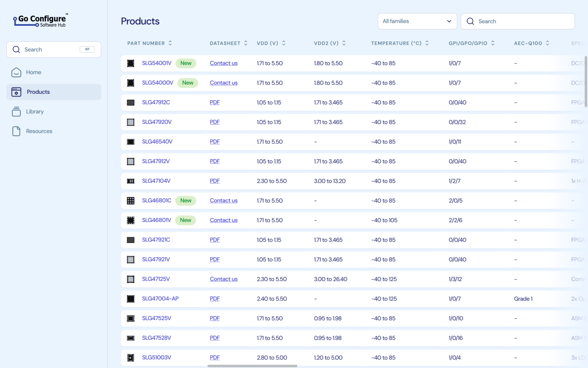Click the Go Configure Software Hub logo
This screenshot has width=588, height=368.
coord(40,20)
